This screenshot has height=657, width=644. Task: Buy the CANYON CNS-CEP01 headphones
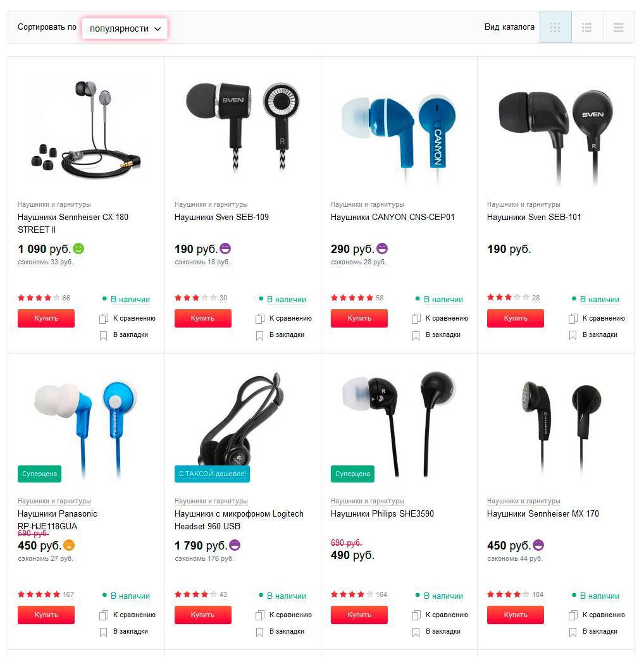click(x=359, y=319)
